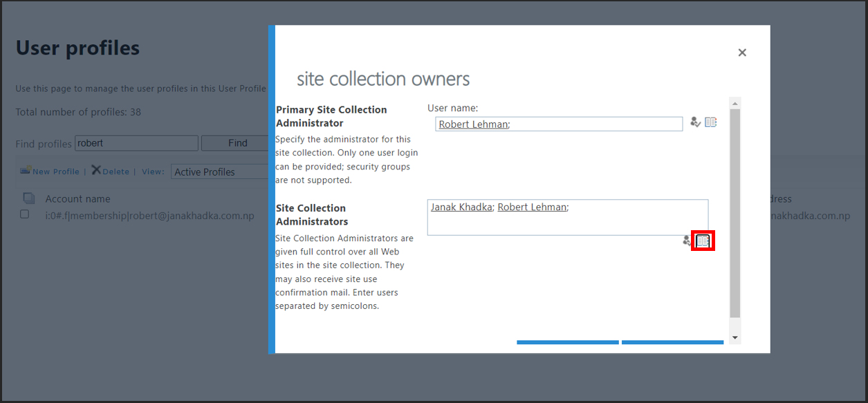Click the highlighted Browse icon for administrators
The image size is (868, 403).
703,241
